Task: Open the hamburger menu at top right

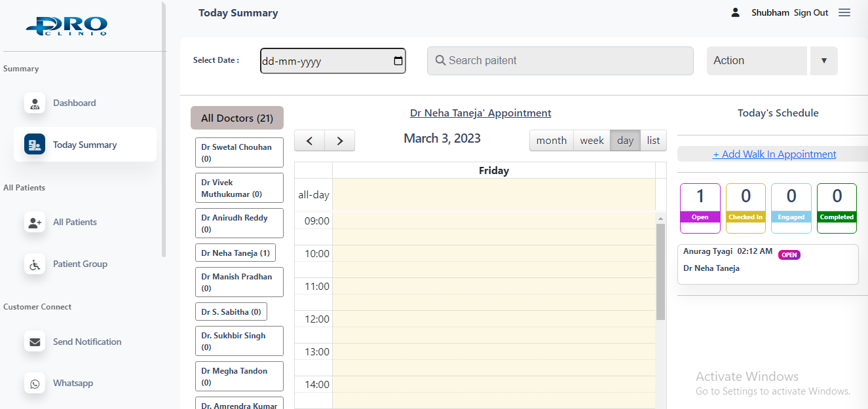Action: click(x=844, y=12)
